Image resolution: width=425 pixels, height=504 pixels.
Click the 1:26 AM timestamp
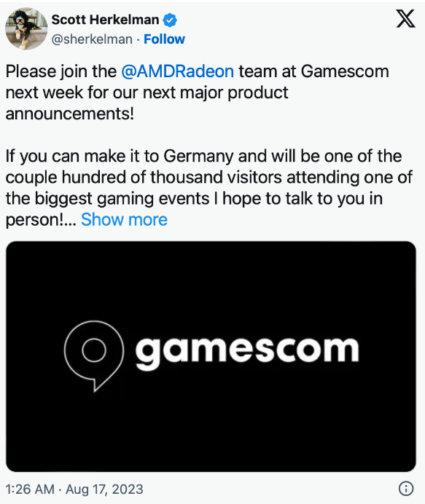pos(30,489)
